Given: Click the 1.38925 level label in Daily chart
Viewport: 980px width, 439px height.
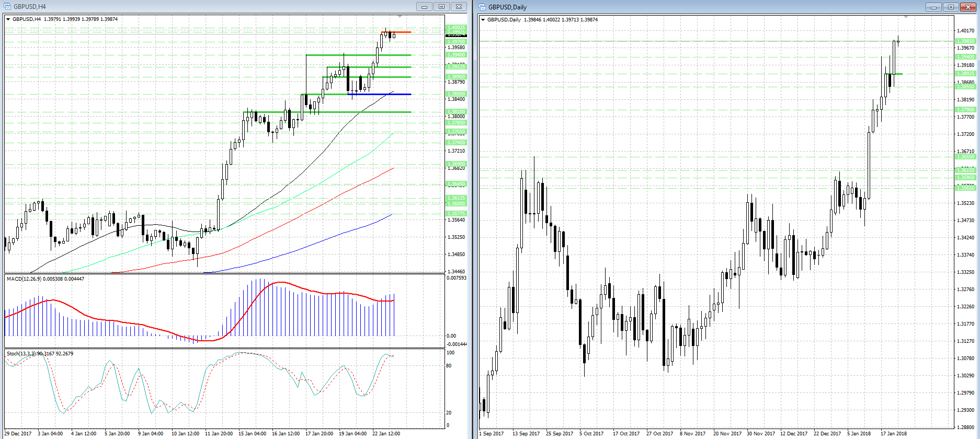Looking at the screenshot, I should point(965,74).
